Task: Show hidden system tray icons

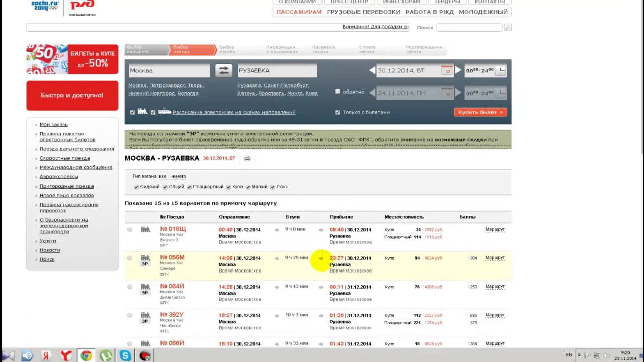Action: [579, 355]
